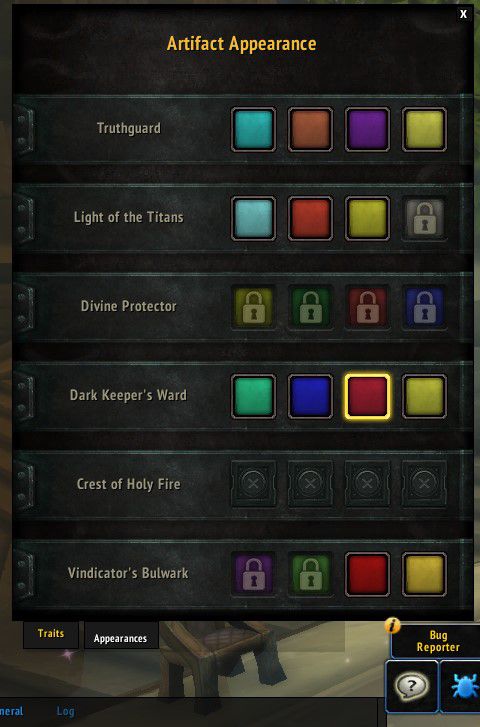The image size is (480, 727).
Task: Switch to the Traits tab
Action: 51,634
